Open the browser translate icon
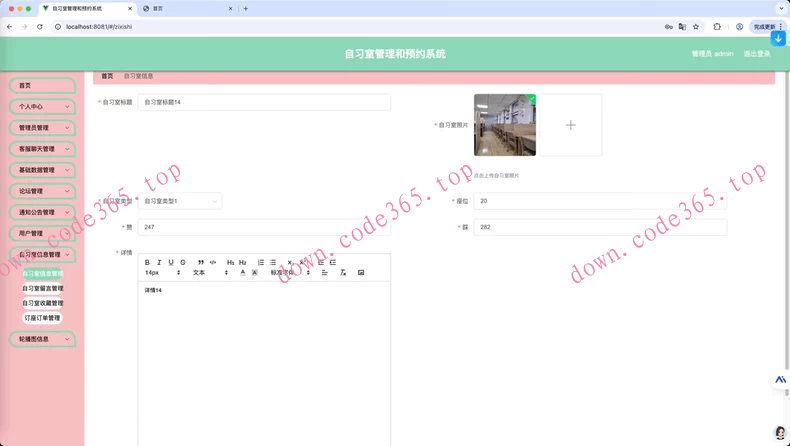 click(682, 27)
